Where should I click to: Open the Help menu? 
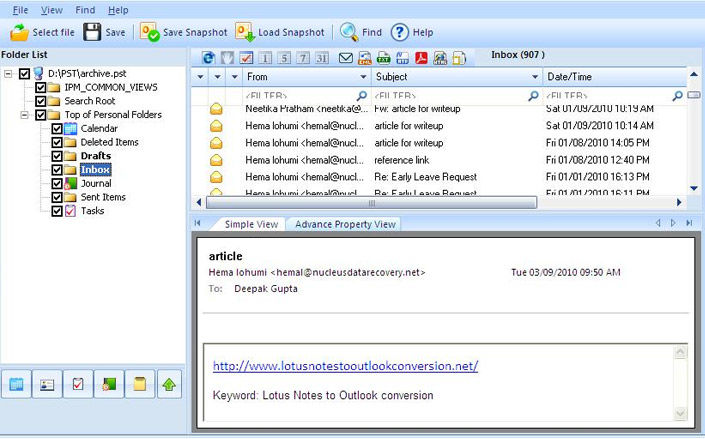click(x=118, y=10)
